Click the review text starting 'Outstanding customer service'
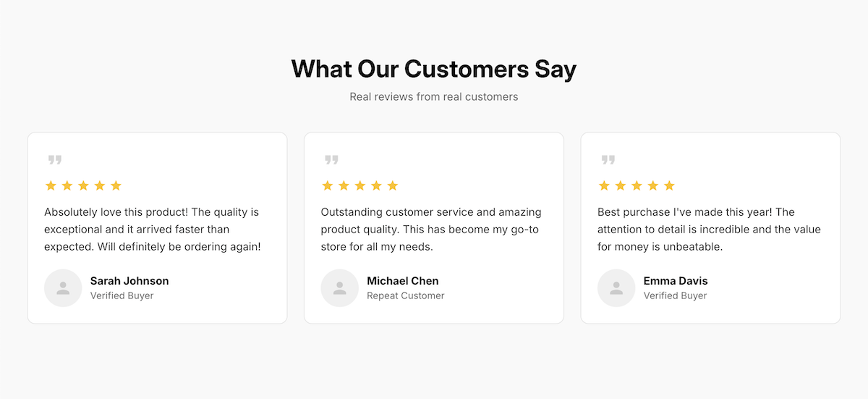Image resolution: width=868 pixels, height=399 pixels. [431, 230]
